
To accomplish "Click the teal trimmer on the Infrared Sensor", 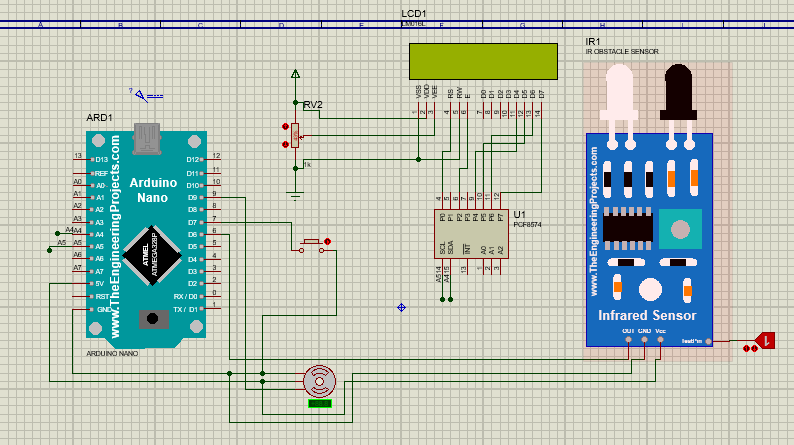I will point(680,229).
